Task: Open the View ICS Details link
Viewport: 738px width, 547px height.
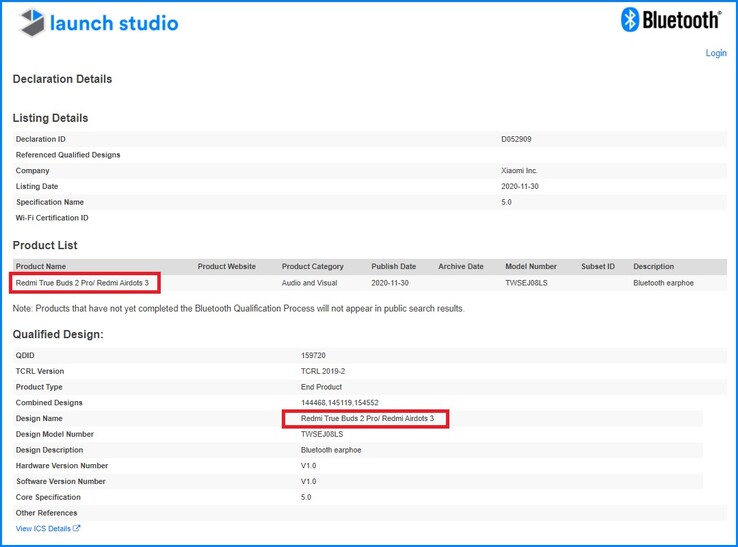Action: (x=43, y=529)
